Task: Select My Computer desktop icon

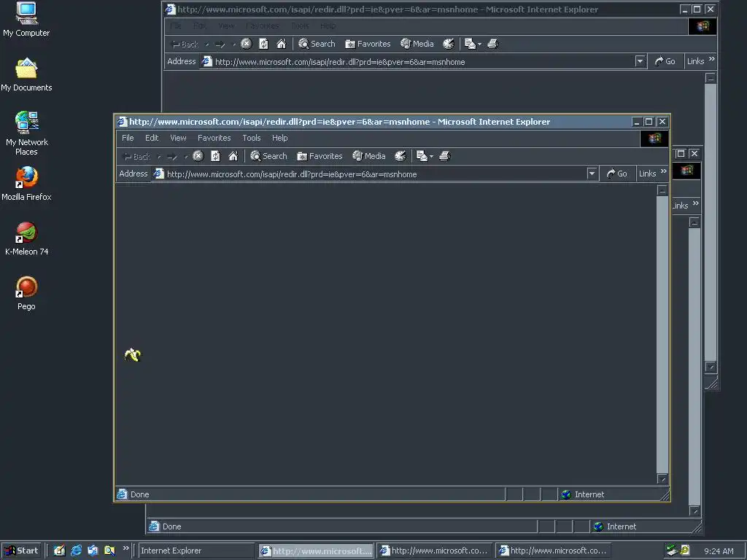Action: click(x=26, y=20)
